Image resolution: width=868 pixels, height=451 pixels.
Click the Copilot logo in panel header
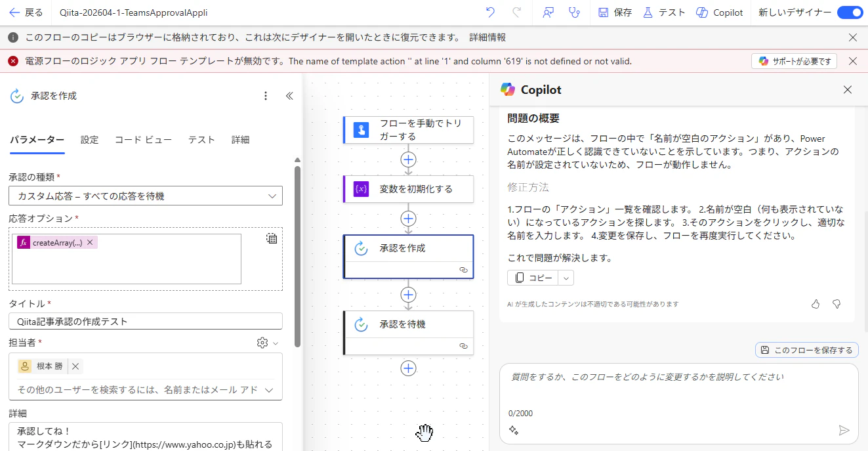click(x=508, y=90)
